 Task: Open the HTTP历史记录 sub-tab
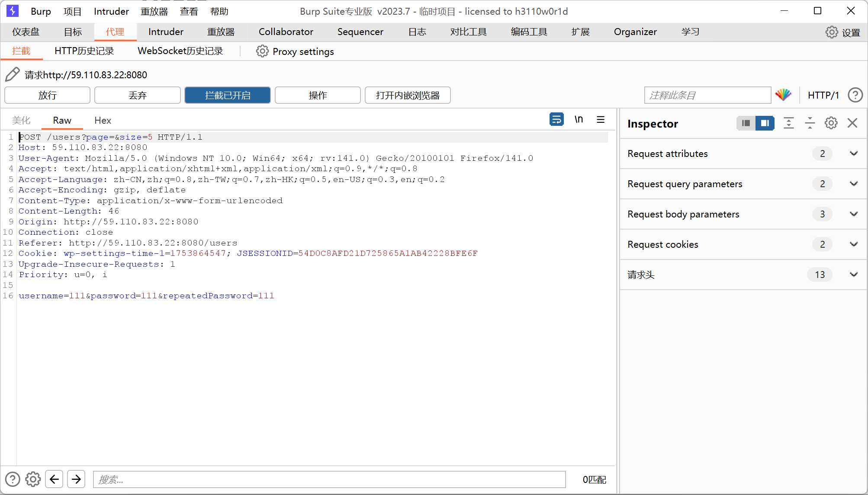click(x=84, y=51)
